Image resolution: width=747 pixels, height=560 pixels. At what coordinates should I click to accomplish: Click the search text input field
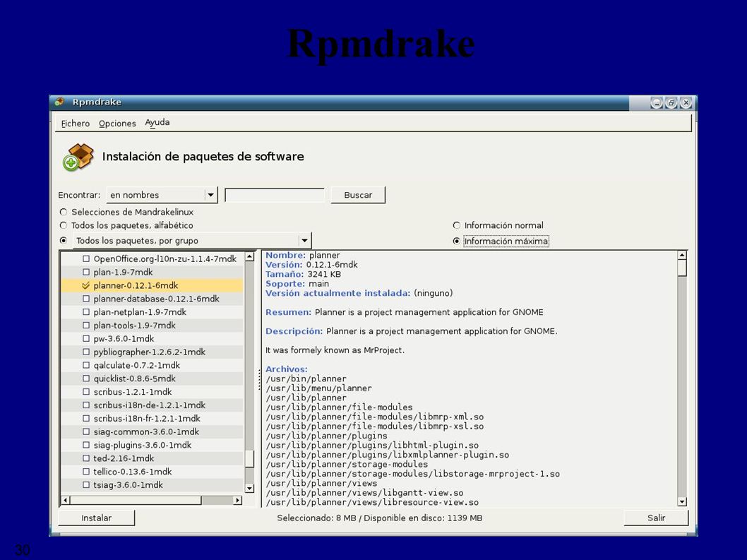pos(275,195)
